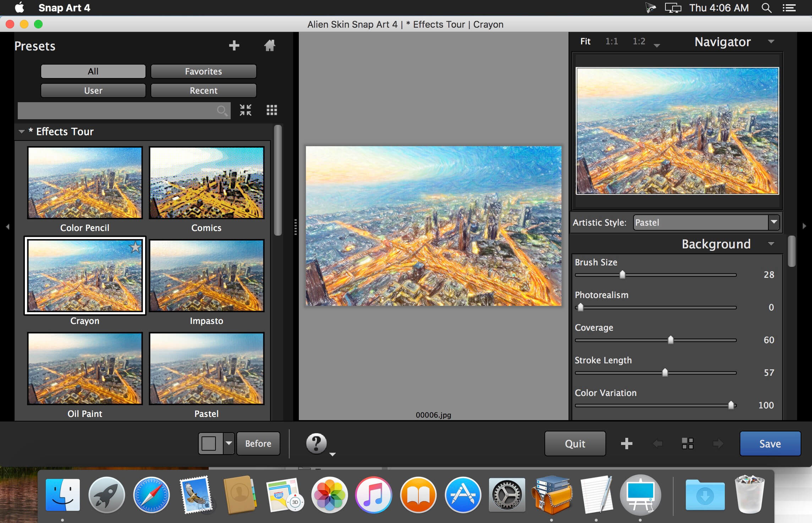This screenshot has width=812, height=523.
Task: Click the Save button
Action: click(770, 443)
